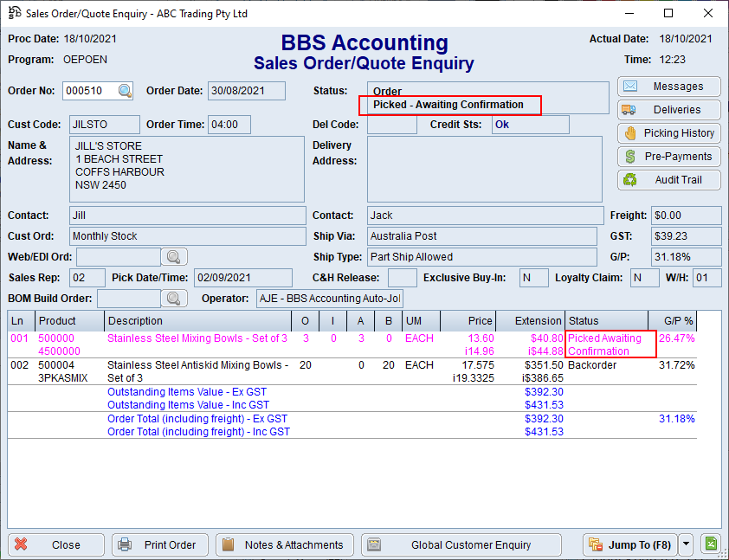This screenshot has width=729, height=560.
Task: Expand the Jump To dropdown arrow
Action: (686, 544)
